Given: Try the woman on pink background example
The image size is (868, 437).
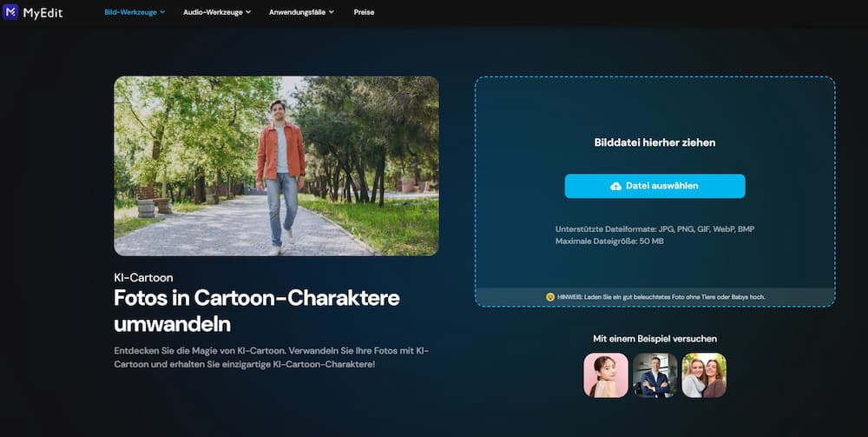Looking at the screenshot, I should coord(606,375).
